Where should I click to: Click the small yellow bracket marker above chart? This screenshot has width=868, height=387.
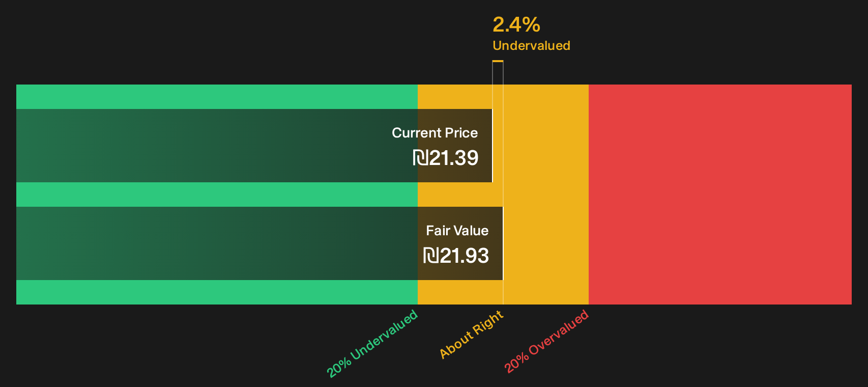[x=498, y=62]
